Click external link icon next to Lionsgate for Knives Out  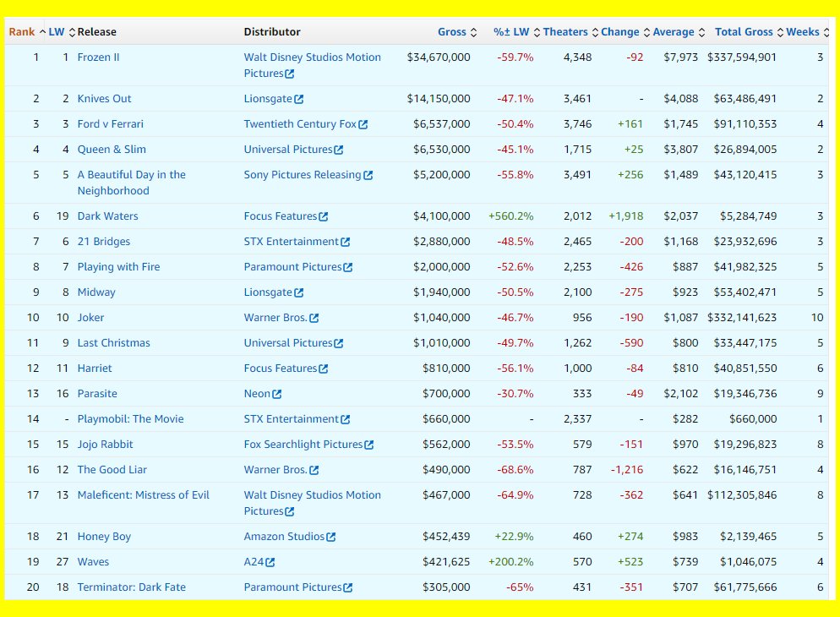pos(299,99)
